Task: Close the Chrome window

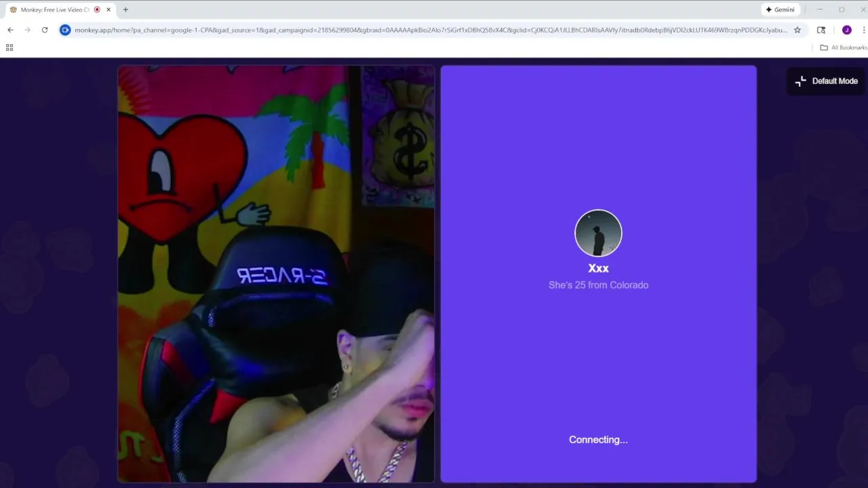Action: (862, 9)
